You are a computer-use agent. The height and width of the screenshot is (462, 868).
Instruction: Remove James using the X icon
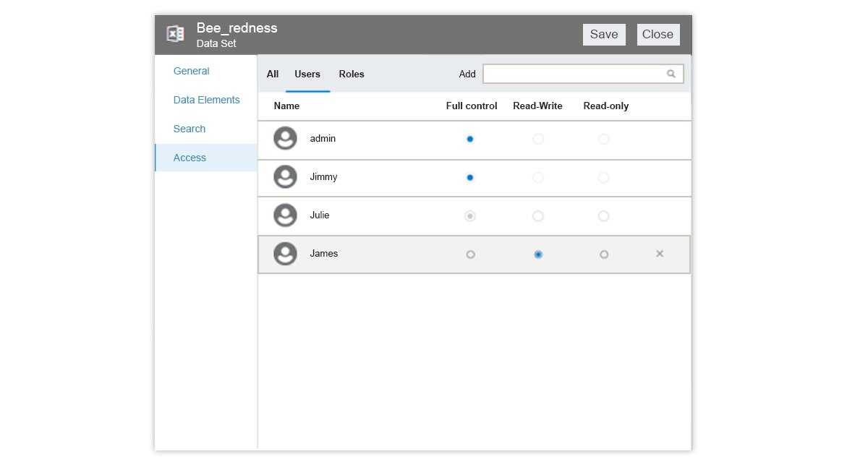tap(660, 254)
